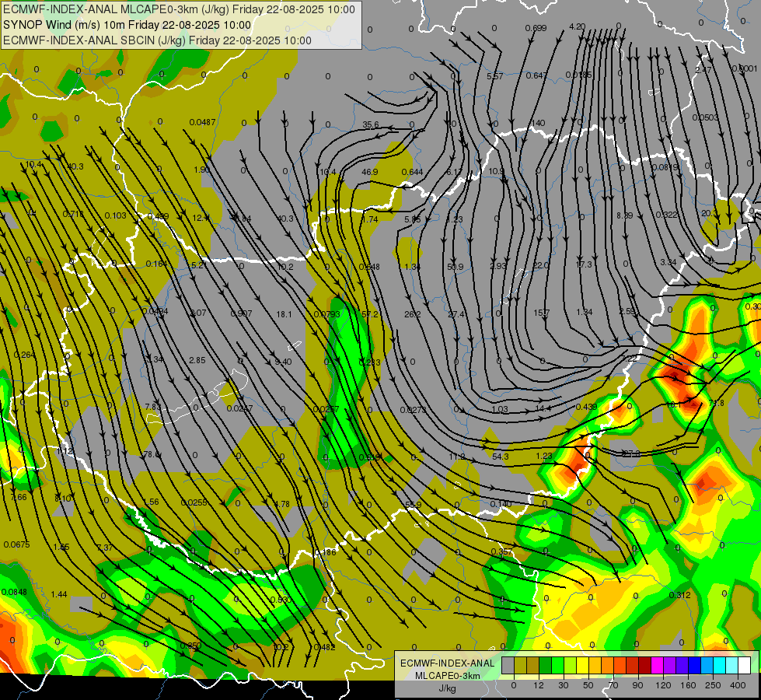
Task: Click the gray swatch in the MLCAPE legend
Action: (508, 666)
